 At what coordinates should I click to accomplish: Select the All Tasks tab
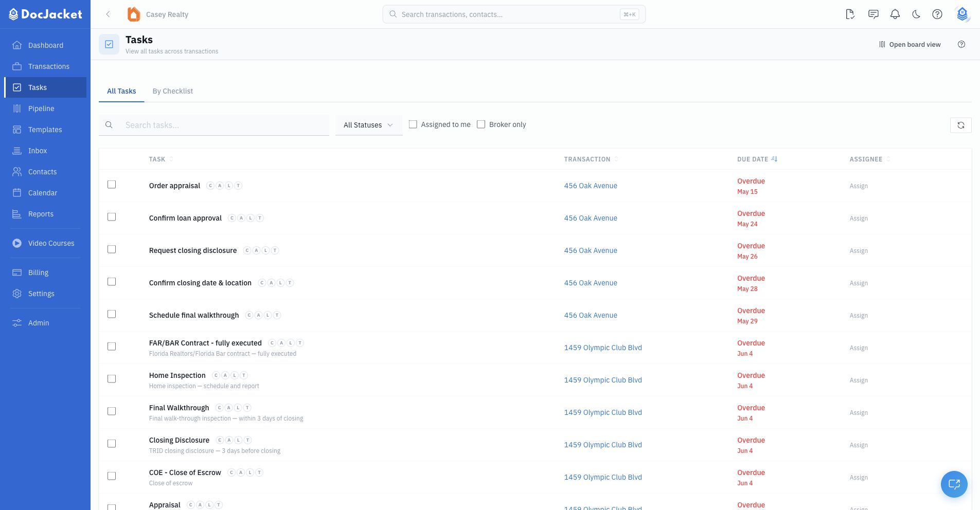pos(121,91)
